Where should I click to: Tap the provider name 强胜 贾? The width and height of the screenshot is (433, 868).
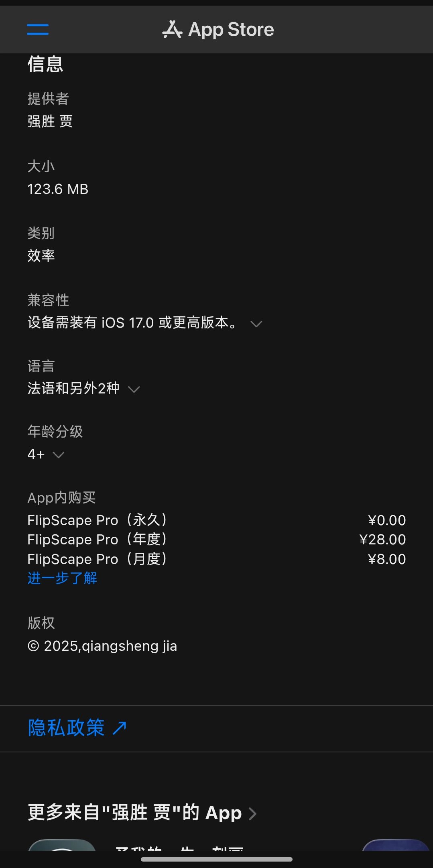pyautogui.click(x=50, y=121)
